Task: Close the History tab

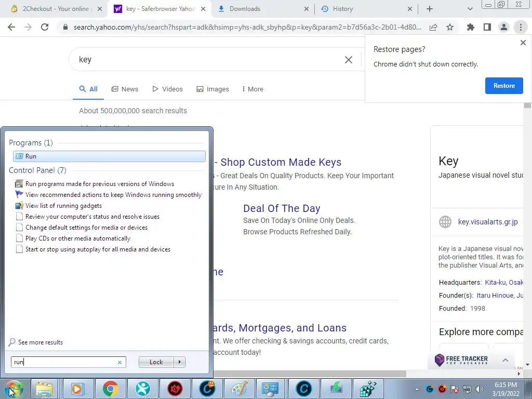Action: click(x=410, y=9)
